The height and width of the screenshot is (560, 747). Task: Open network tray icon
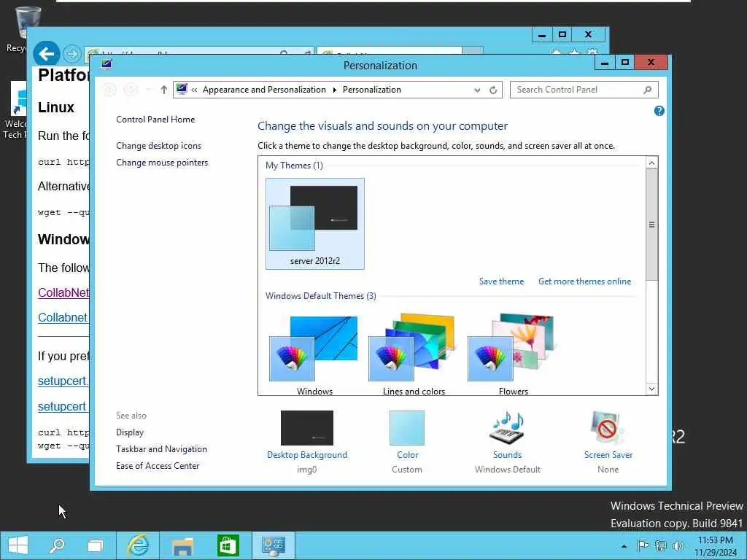(x=660, y=545)
